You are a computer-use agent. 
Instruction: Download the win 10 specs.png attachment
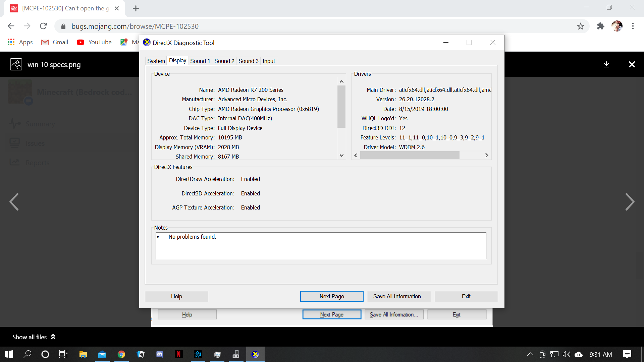pyautogui.click(x=606, y=64)
